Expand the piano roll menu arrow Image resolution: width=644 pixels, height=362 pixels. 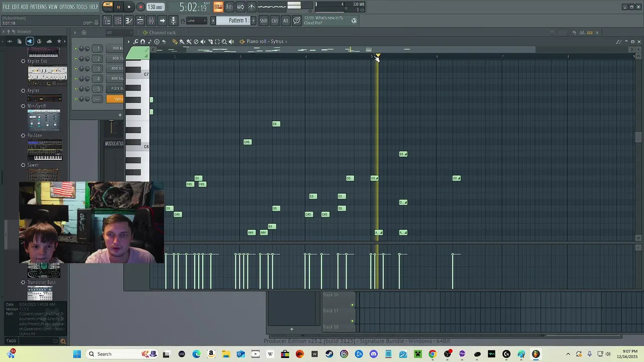(x=129, y=42)
